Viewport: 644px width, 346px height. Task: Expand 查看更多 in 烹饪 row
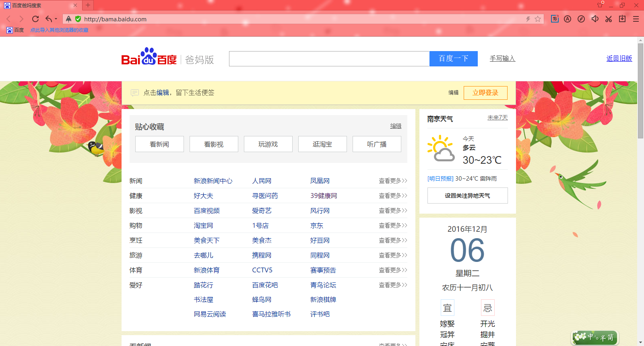point(393,241)
